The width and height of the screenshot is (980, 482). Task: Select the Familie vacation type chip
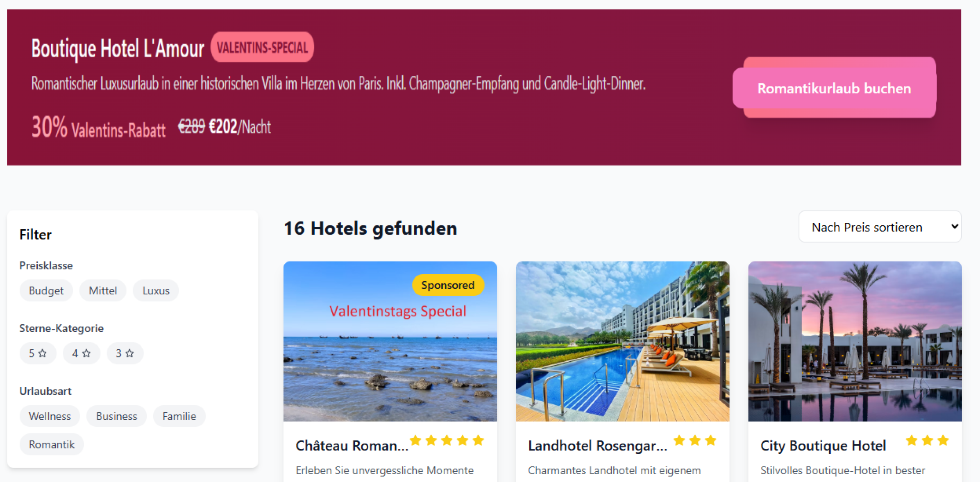(x=179, y=416)
